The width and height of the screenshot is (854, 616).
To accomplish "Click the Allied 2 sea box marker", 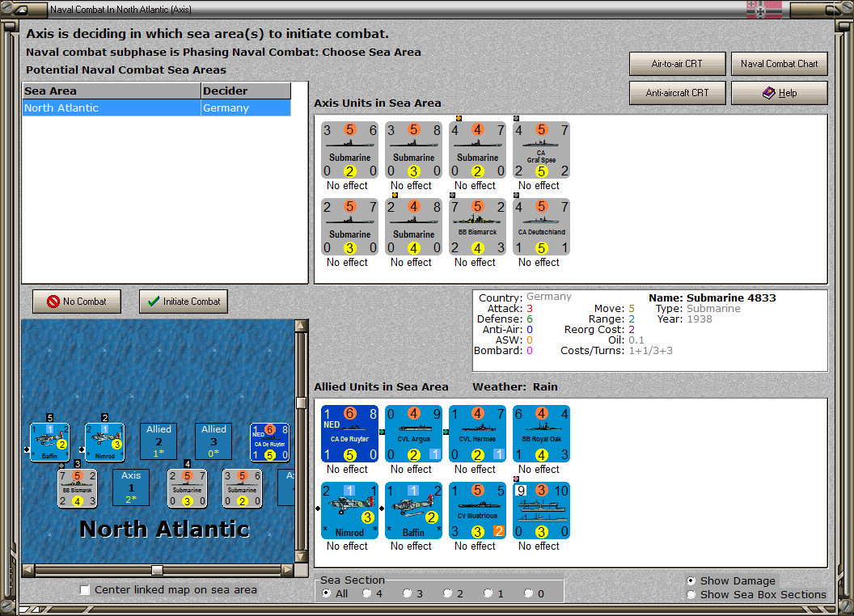I will (x=159, y=441).
